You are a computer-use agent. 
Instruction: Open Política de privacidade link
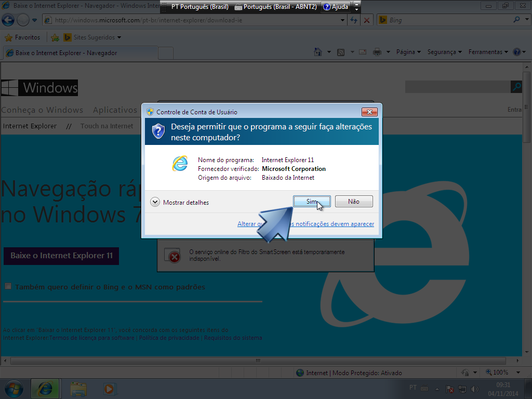click(169, 338)
